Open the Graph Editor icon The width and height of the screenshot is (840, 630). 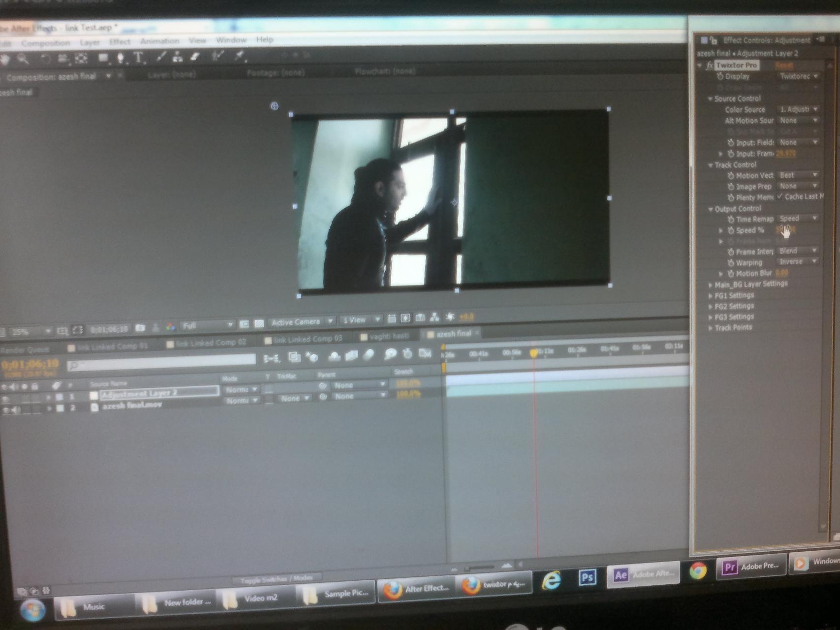click(x=424, y=353)
